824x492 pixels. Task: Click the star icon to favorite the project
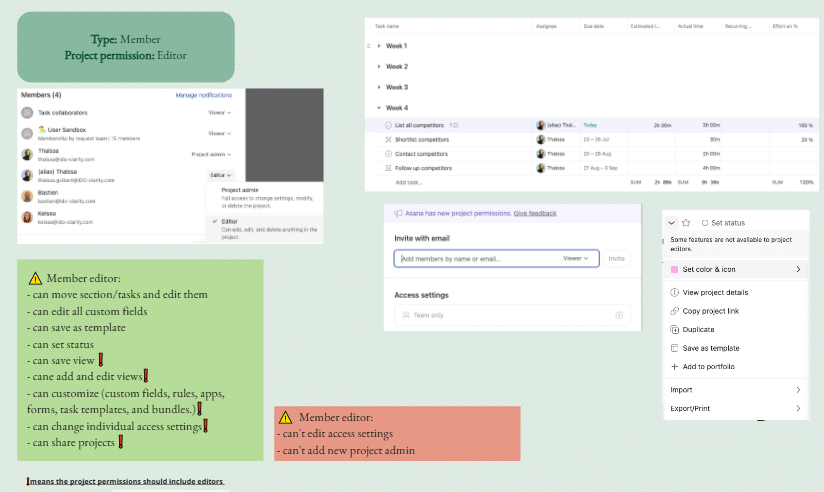pos(686,222)
